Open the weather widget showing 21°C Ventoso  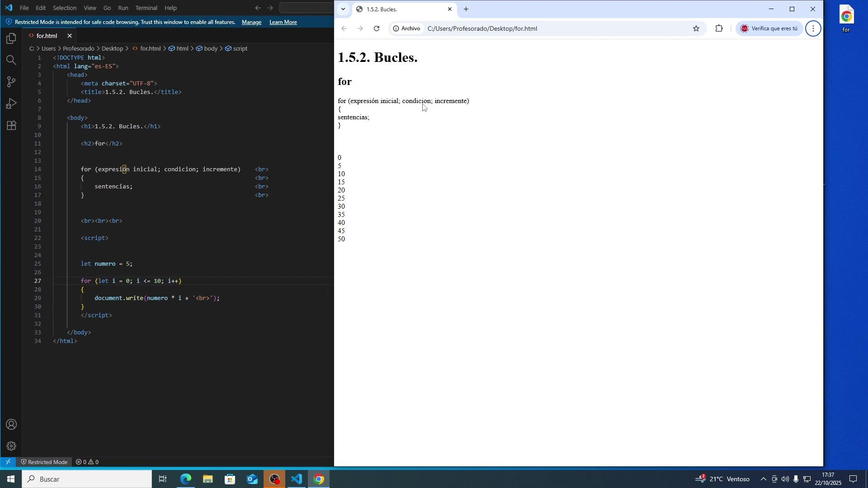click(x=722, y=479)
